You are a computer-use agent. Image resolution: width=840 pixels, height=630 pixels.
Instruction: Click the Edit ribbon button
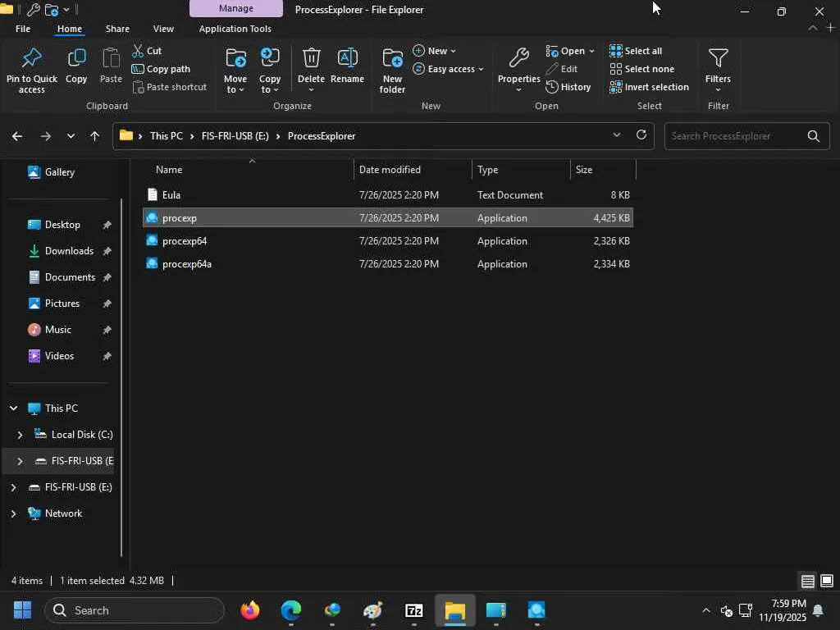click(561, 69)
